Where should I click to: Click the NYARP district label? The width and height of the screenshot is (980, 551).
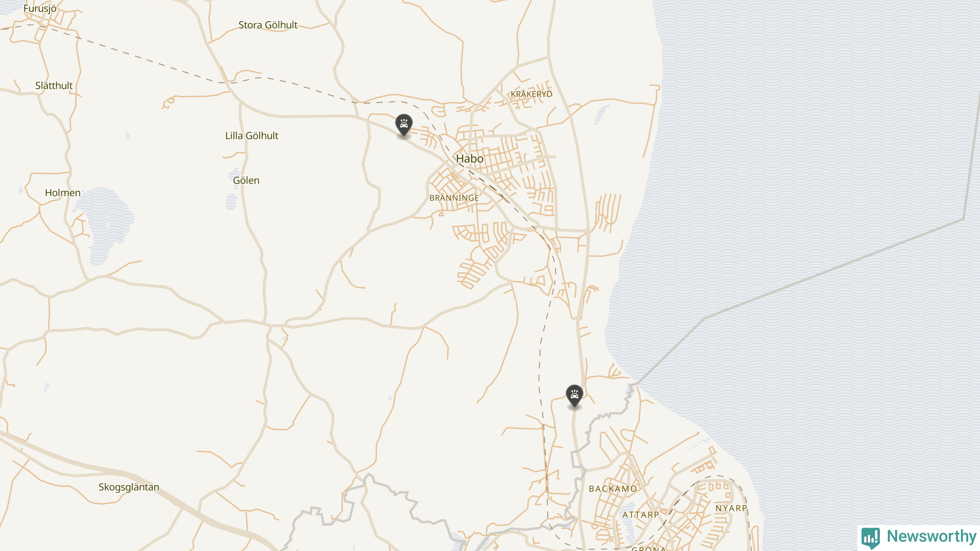pyautogui.click(x=731, y=509)
